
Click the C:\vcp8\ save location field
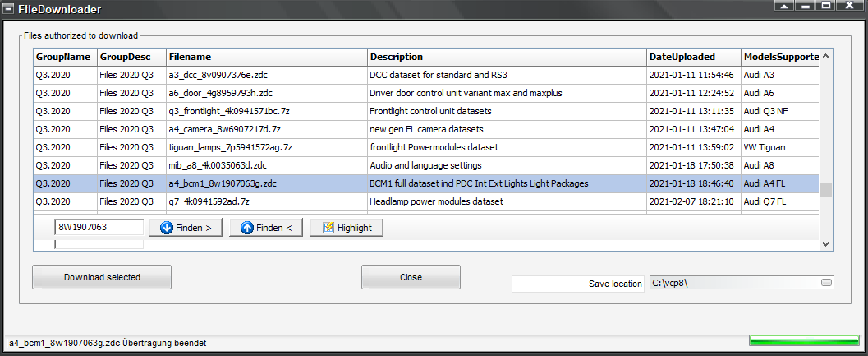pos(742,283)
